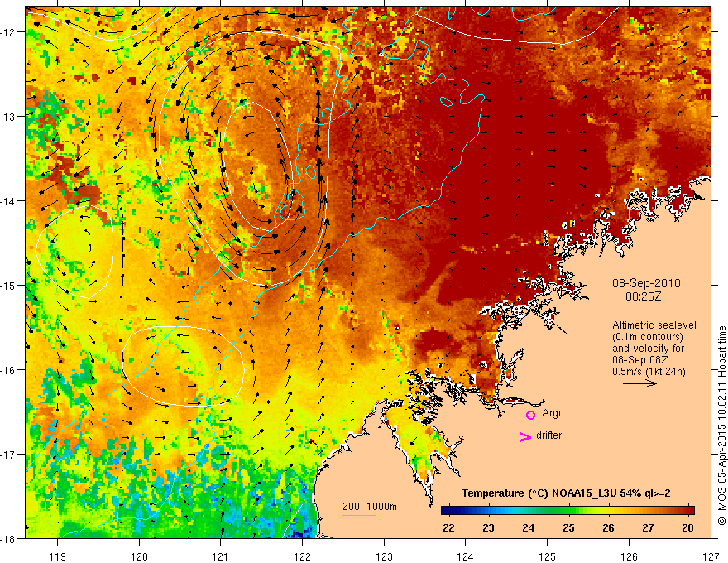Click the time stamp '08:25Z'
The image size is (728, 563).
(x=643, y=296)
